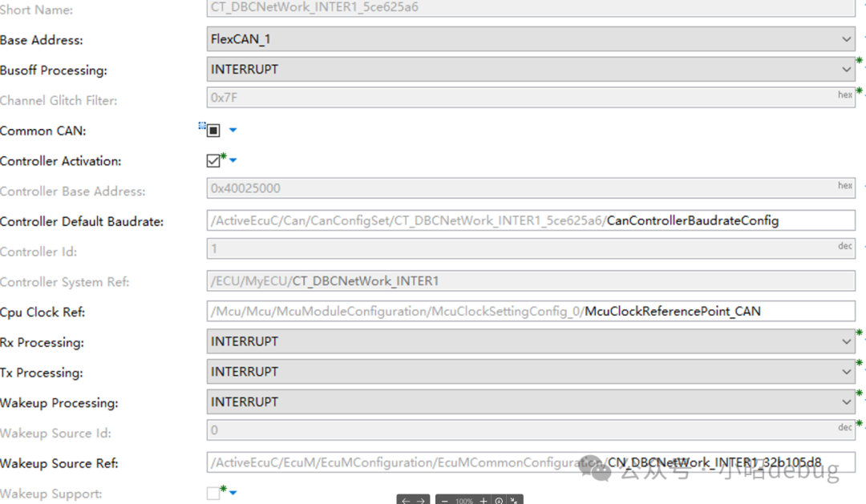This screenshot has height=504, width=866.
Task: Click the Controller System Ref field
Action: 531,281
